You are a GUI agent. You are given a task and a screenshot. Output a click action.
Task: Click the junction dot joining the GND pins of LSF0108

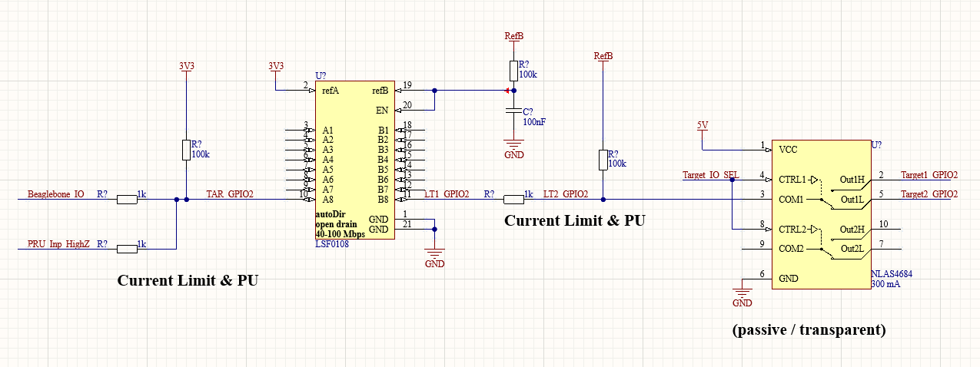point(435,229)
